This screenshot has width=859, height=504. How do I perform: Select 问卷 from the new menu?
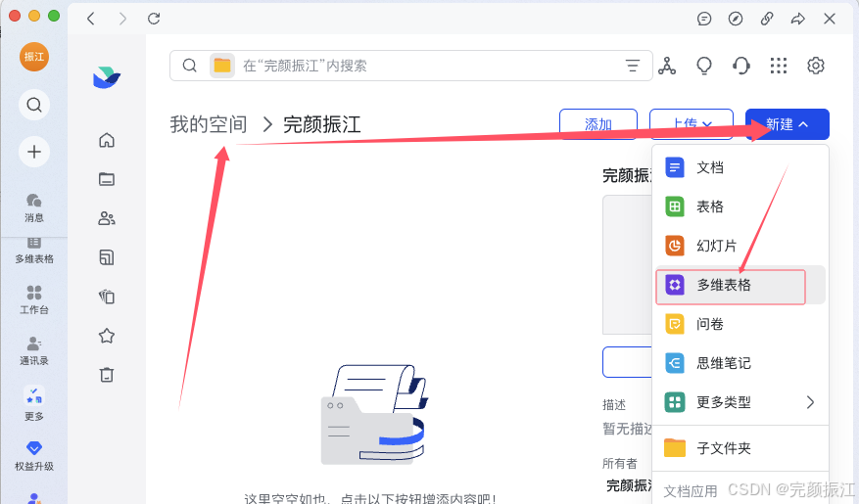click(740, 324)
